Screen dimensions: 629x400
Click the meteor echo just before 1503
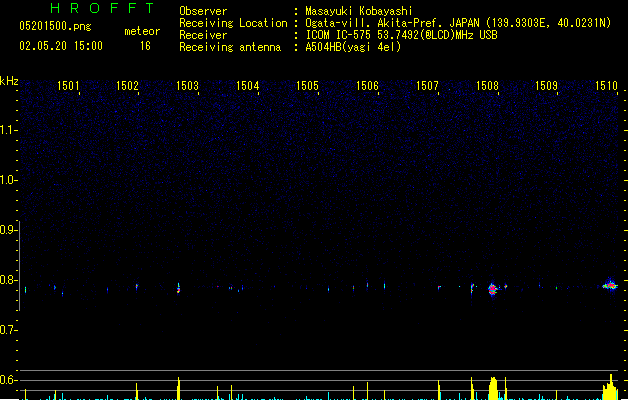click(179, 288)
